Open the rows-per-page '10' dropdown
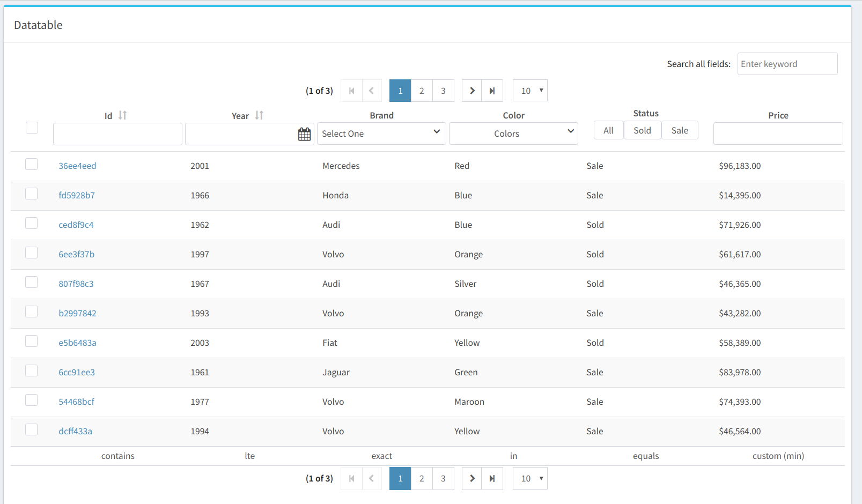This screenshot has width=862, height=504. pos(529,90)
